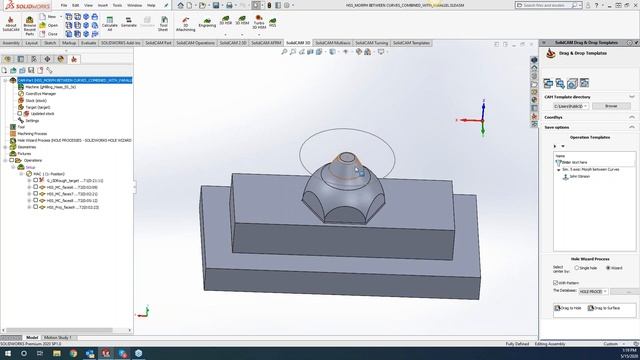Collapse the Sim. 5-axis Morph between Curves item
The image size is (640, 360).
(x=559, y=170)
